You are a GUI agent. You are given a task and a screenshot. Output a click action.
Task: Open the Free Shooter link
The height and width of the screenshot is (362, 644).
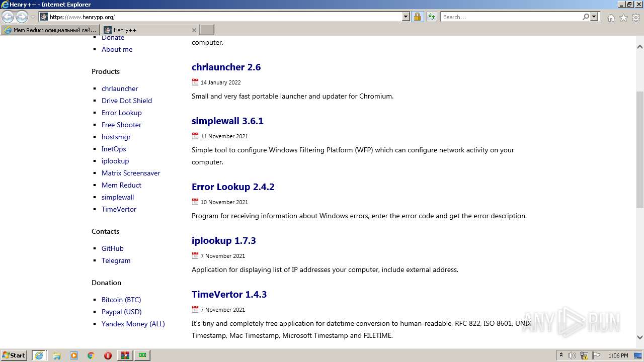(121, 125)
